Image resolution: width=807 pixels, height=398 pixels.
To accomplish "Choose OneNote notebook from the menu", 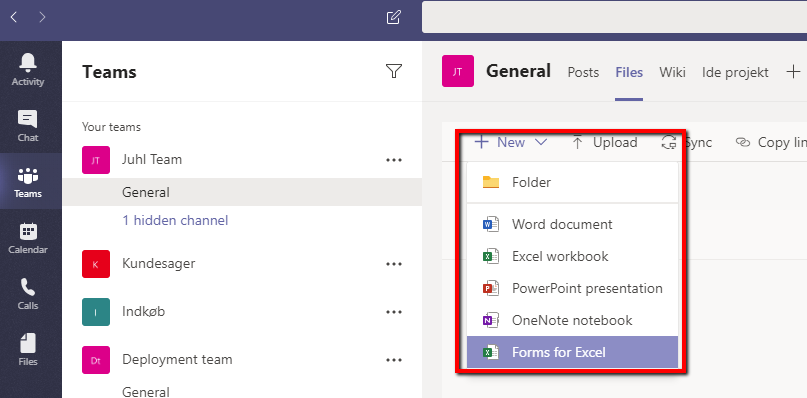I will tap(572, 320).
